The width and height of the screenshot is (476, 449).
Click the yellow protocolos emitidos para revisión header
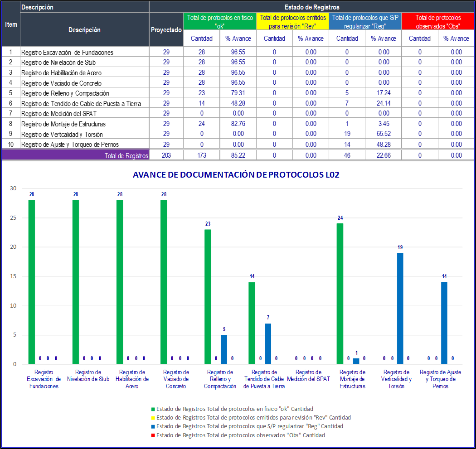[292, 21]
